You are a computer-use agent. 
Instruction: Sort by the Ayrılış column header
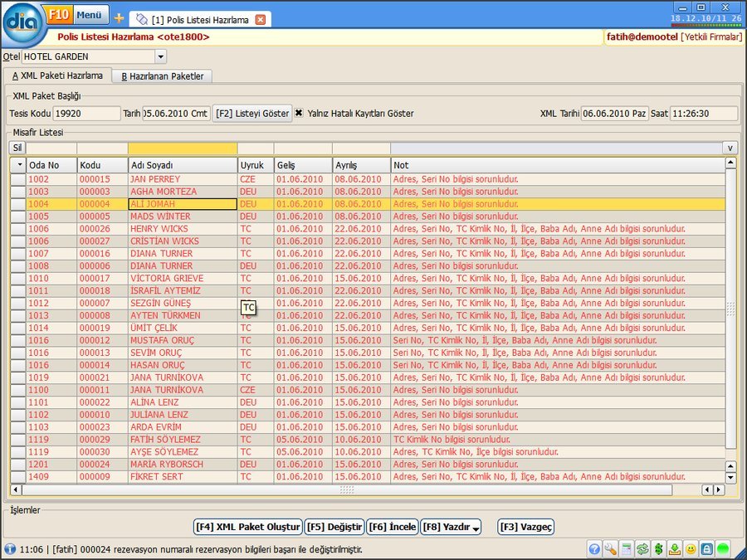click(x=361, y=165)
